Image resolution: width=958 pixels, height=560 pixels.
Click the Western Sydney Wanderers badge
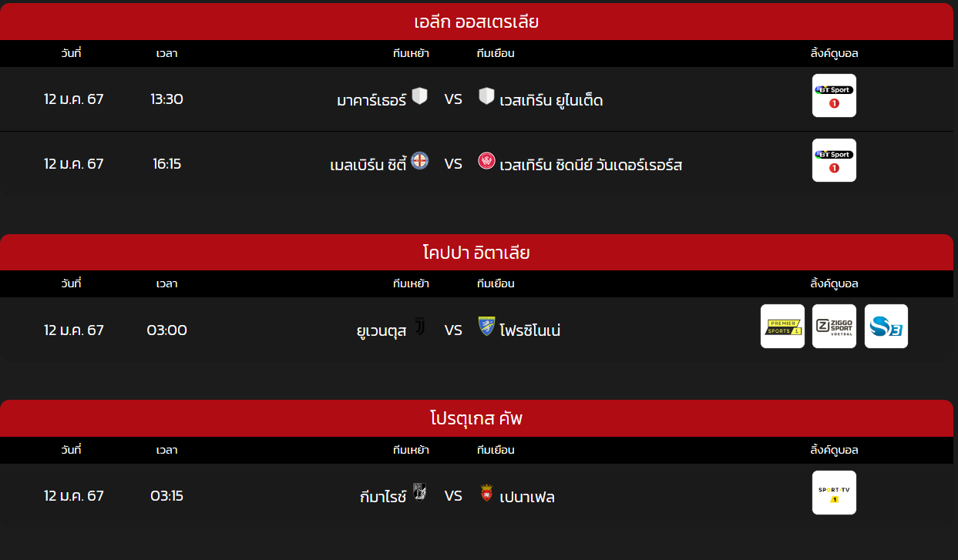[x=486, y=161]
